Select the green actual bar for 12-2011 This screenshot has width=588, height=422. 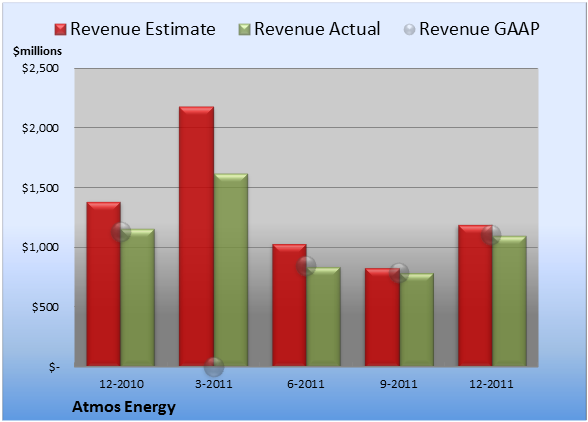[x=509, y=301]
